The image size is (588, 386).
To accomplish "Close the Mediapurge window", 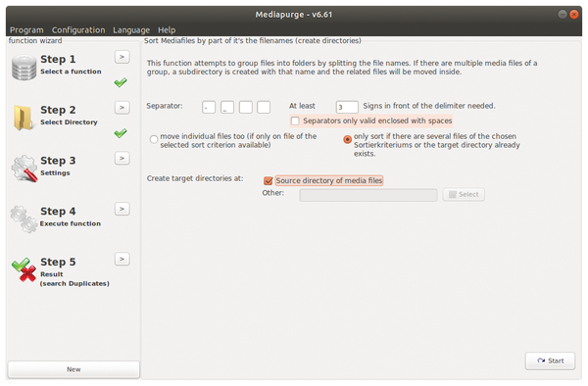I will coord(573,15).
